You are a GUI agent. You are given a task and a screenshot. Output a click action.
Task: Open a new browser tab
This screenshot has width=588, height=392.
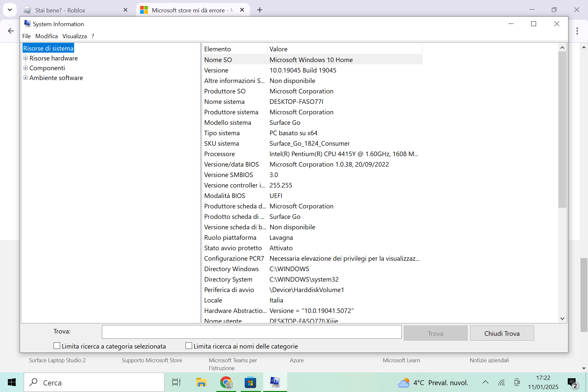[260, 10]
